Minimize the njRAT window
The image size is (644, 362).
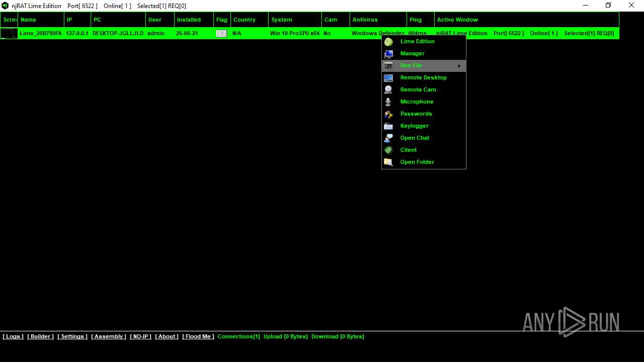(x=586, y=6)
